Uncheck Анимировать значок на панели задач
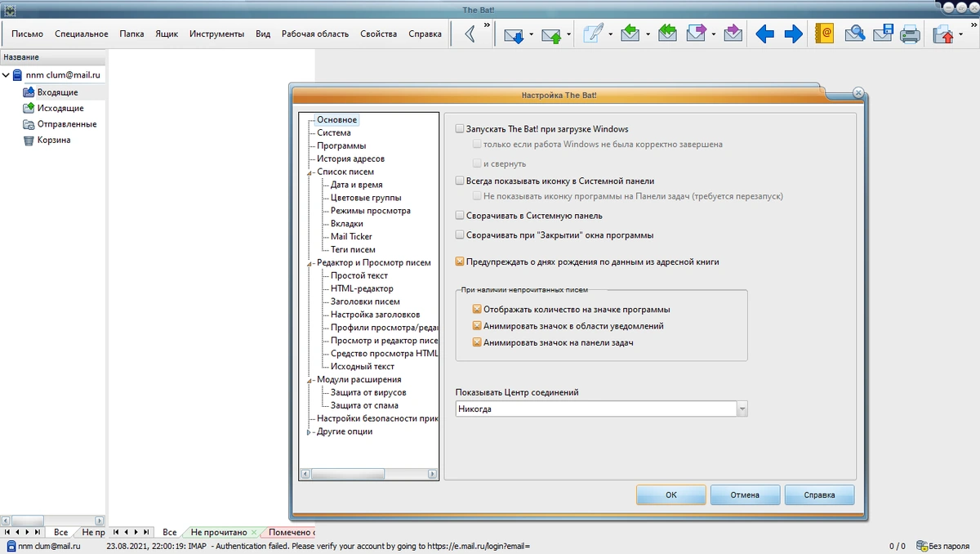This screenshot has height=554, width=980. pos(477,342)
